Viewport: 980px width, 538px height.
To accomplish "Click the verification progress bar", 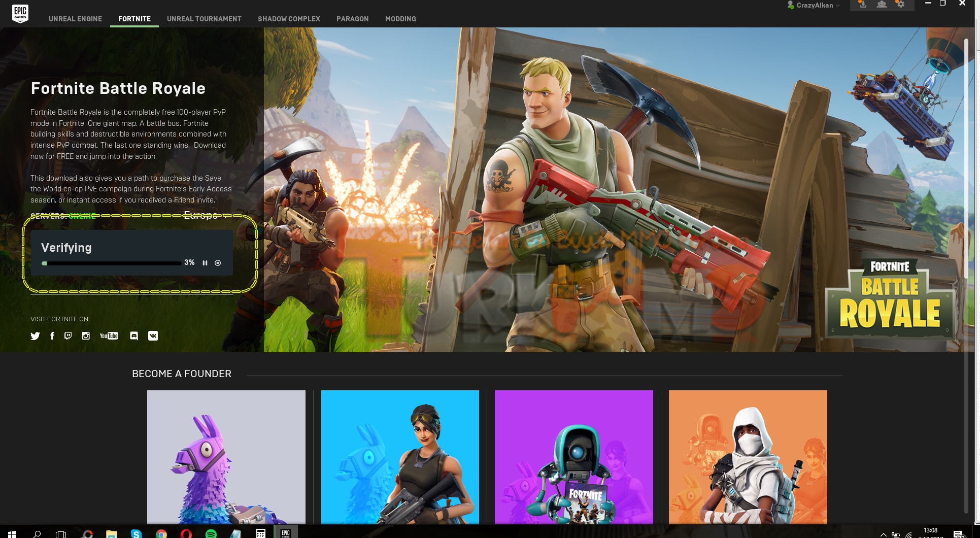I will coord(112,263).
